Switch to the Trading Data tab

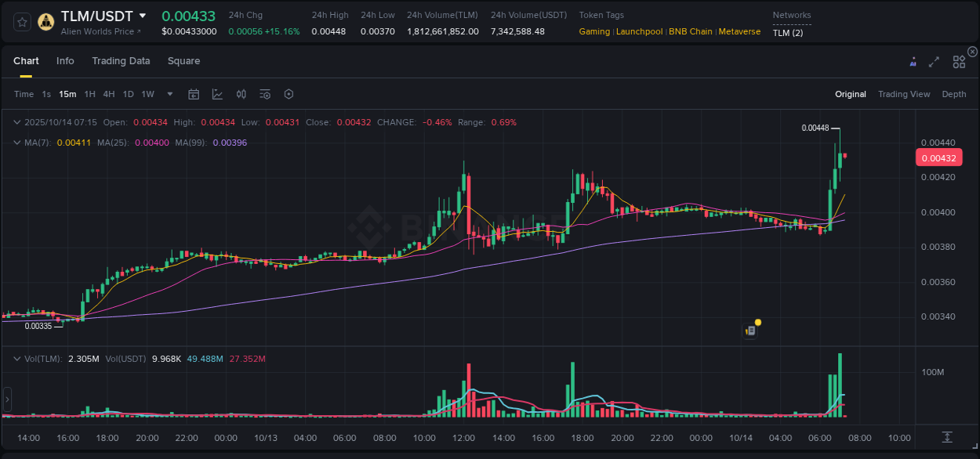point(121,61)
